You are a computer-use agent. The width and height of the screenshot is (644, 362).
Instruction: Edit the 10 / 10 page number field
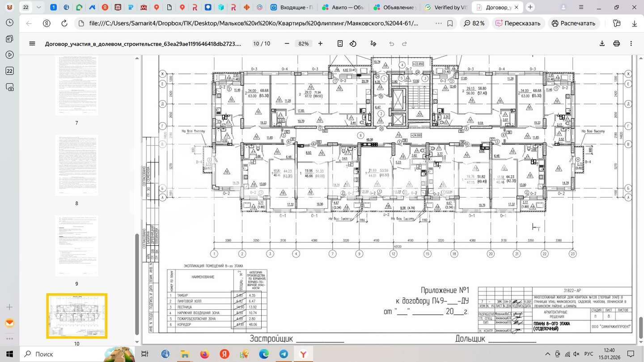click(256, 43)
